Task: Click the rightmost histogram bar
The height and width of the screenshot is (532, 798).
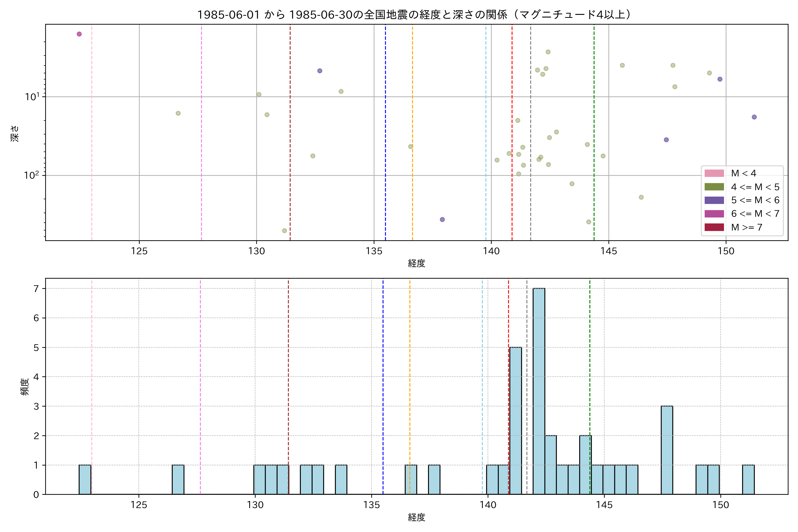Action: click(748, 479)
